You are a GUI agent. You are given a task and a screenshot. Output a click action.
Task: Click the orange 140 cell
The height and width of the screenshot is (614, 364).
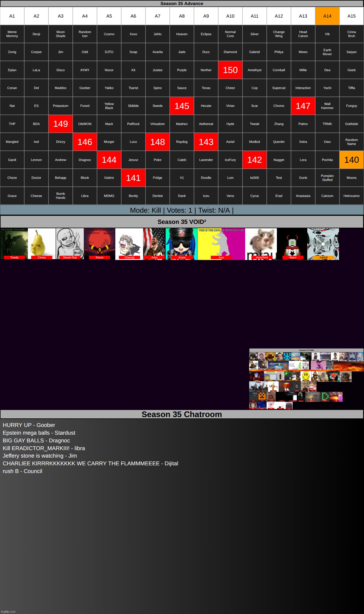click(x=351, y=160)
